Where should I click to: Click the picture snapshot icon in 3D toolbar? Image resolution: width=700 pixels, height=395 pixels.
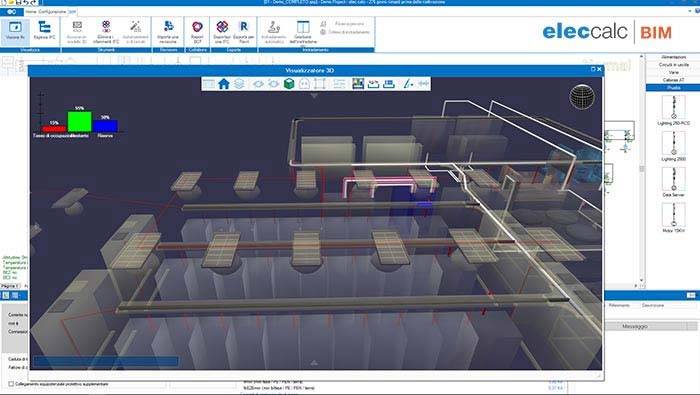click(x=358, y=83)
